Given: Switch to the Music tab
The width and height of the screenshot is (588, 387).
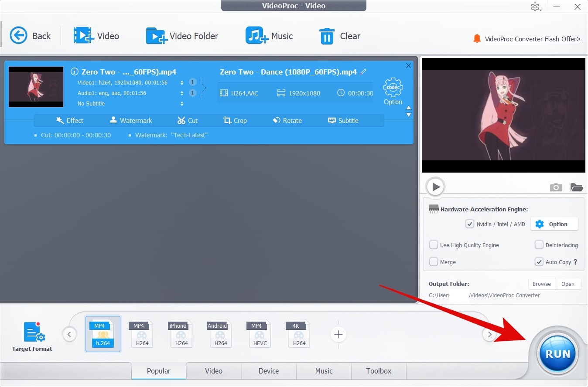Looking at the screenshot, I should tap(324, 371).
